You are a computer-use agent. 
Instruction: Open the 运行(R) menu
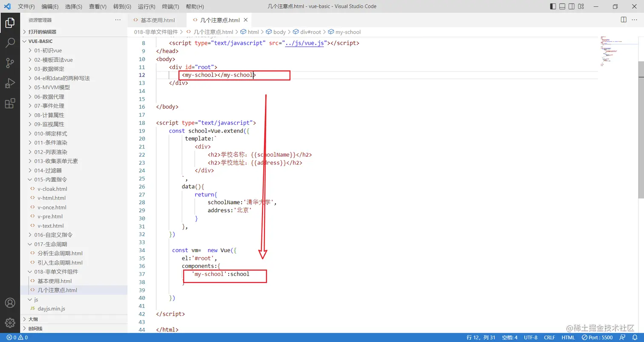147,6
